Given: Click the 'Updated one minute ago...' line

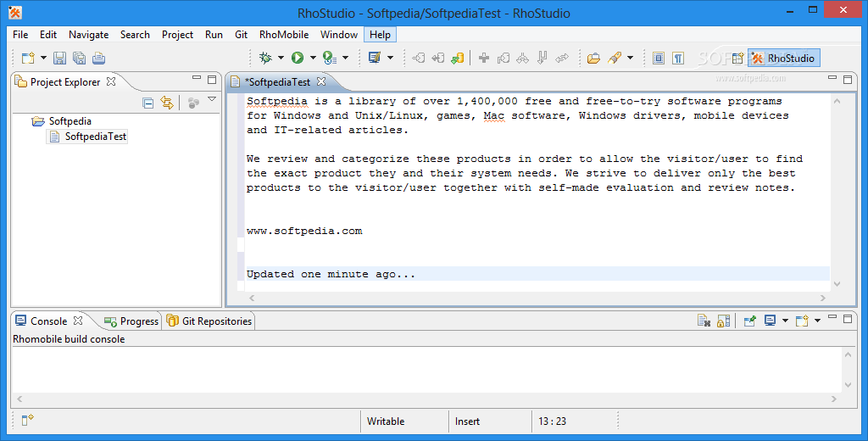Looking at the screenshot, I should (331, 274).
